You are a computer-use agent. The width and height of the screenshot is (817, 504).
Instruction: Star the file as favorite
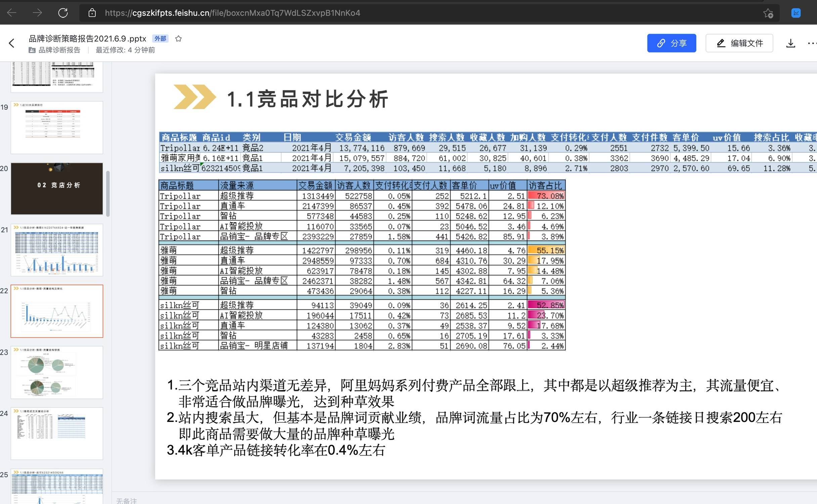click(178, 39)
